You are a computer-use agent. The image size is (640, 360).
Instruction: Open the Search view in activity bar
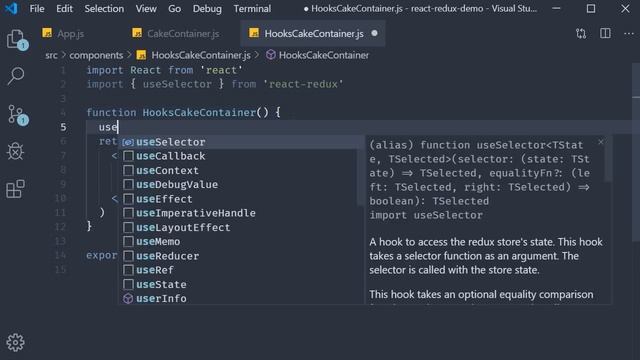point(16,76)
